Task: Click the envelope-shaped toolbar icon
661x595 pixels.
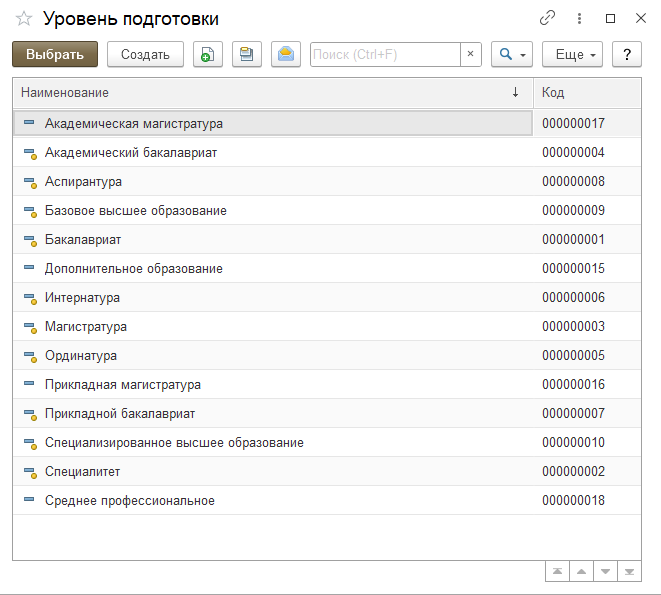Action: [286, 54]
